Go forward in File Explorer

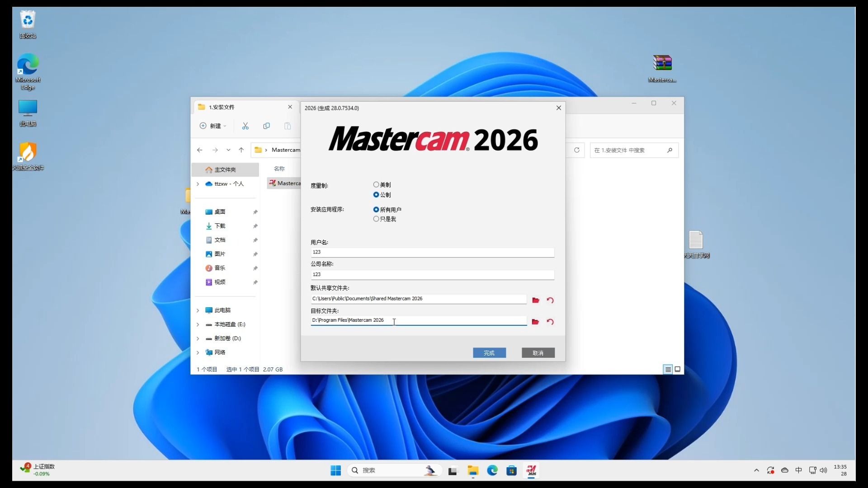[215, 150]
